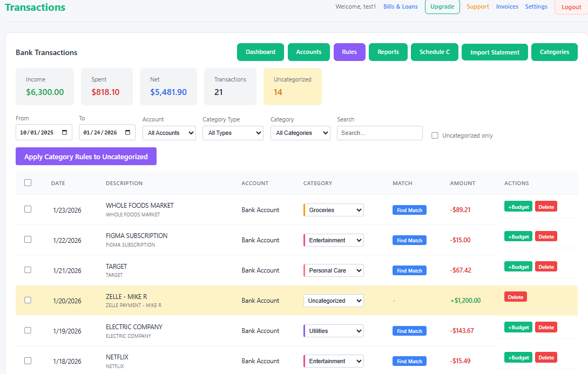
Task: Go to the Dashboard page
Action: [260, 52]
